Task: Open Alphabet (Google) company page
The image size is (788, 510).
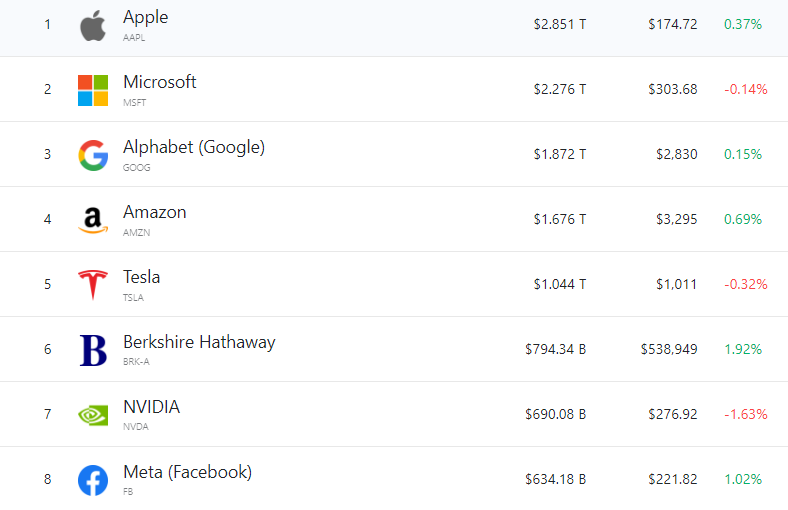Action: [x=193, y=147]
